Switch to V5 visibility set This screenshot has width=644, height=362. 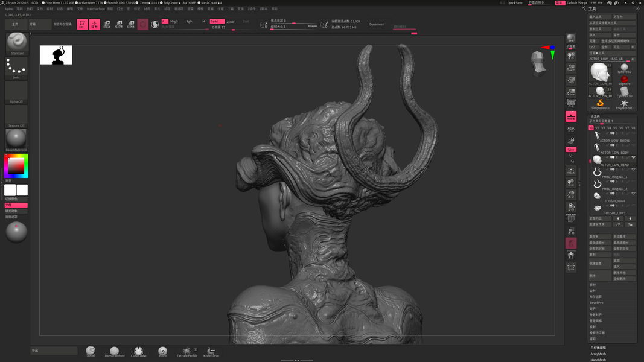tap(615, 128)
